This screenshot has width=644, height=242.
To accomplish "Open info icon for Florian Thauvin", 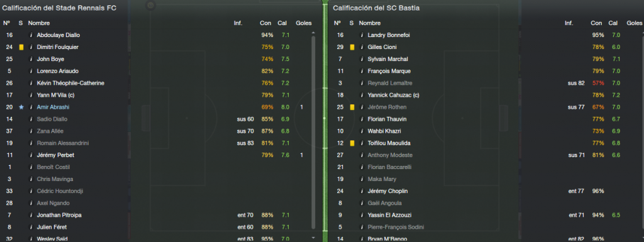I will tap(362, 119).
